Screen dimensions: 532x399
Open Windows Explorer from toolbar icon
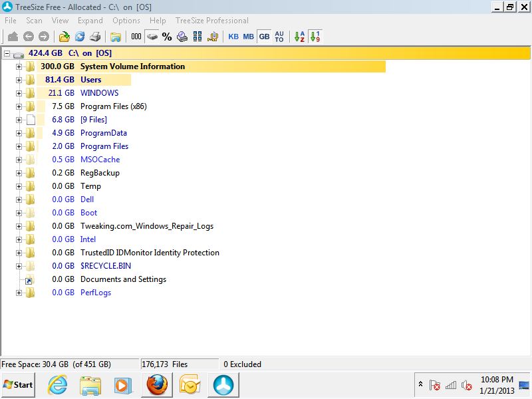(x=115, y=37)
